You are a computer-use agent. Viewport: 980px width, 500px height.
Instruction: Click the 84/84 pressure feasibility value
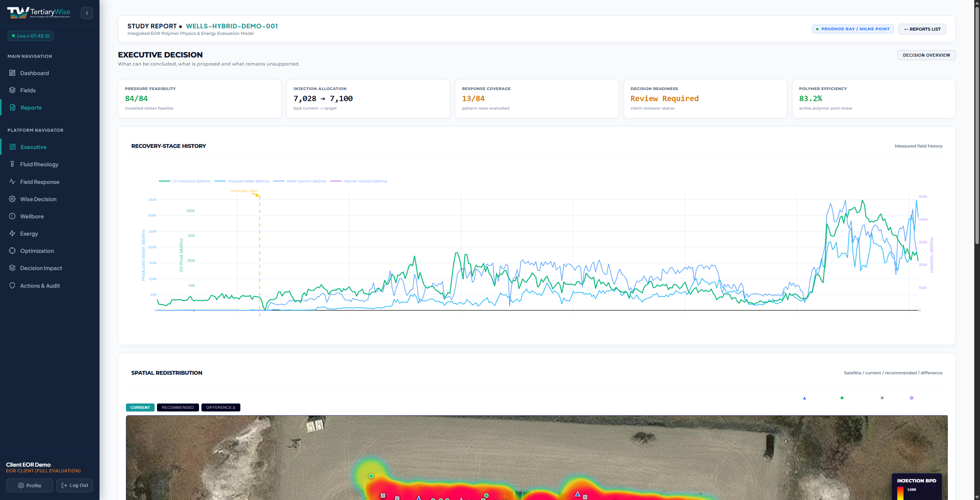click(136, 98)
